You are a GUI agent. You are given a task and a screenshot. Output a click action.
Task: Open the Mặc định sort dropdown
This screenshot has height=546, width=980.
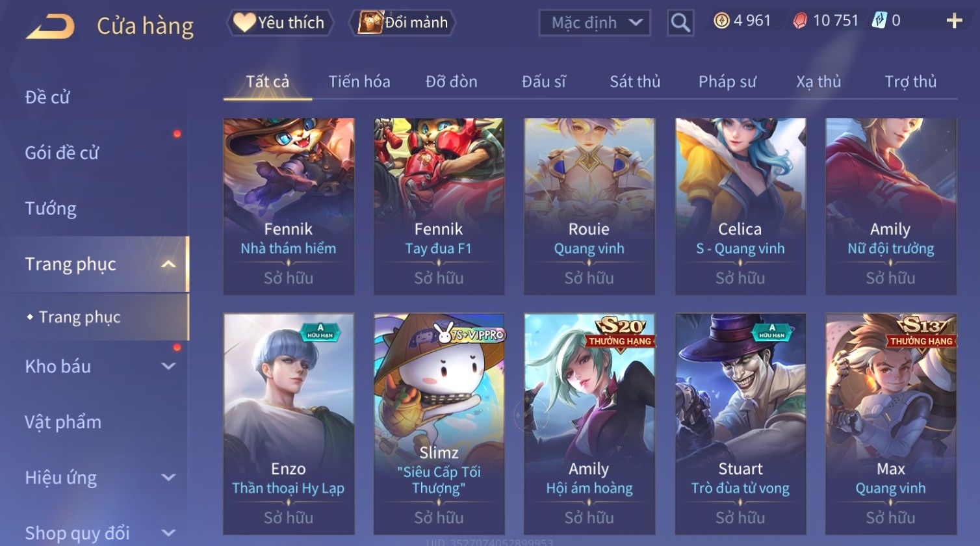pos(595,23)
